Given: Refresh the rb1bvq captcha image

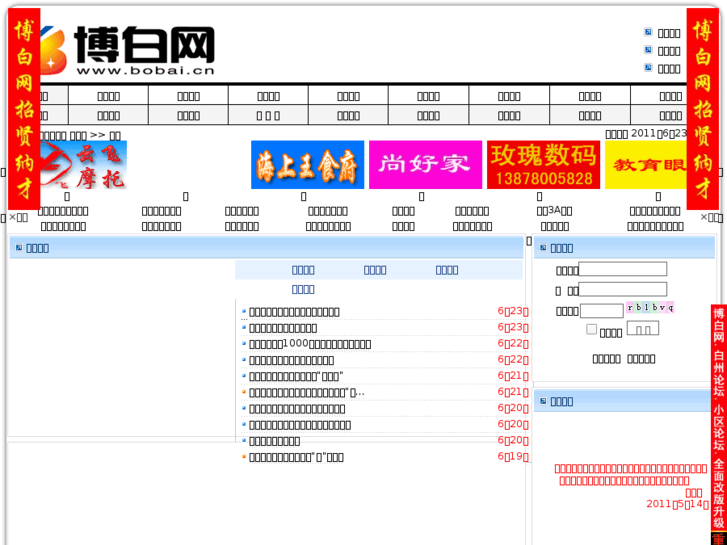Looking at the screenshot, I should pos(650,308).
